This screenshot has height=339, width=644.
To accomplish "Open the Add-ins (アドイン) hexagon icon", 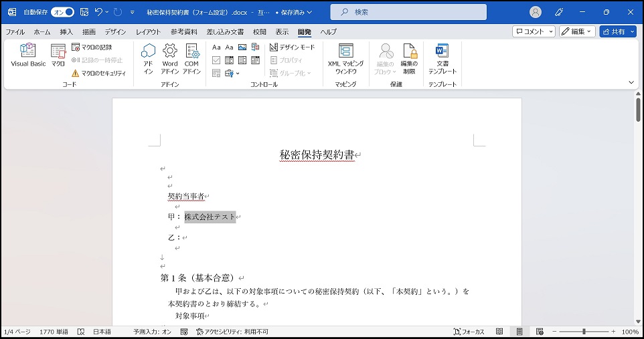I will (x=148, y=59).
